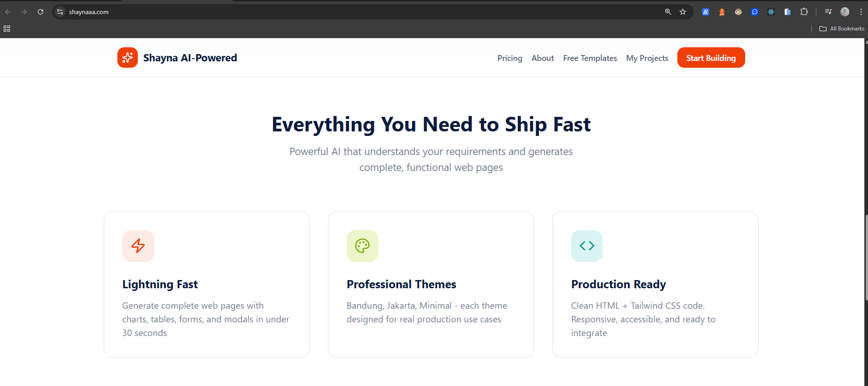868x386 pixels.
Task: Open the Lighthouse extension icon
Action: click(x=722, y=12)
